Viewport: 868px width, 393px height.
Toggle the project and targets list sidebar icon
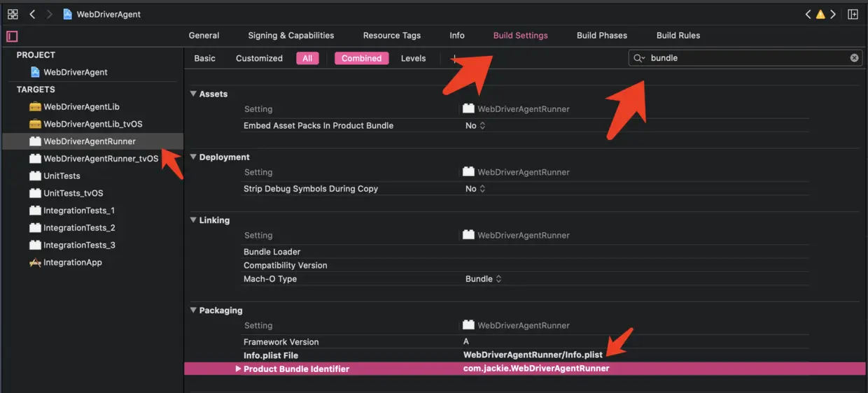pyautogui.click(x=13, y=36)
